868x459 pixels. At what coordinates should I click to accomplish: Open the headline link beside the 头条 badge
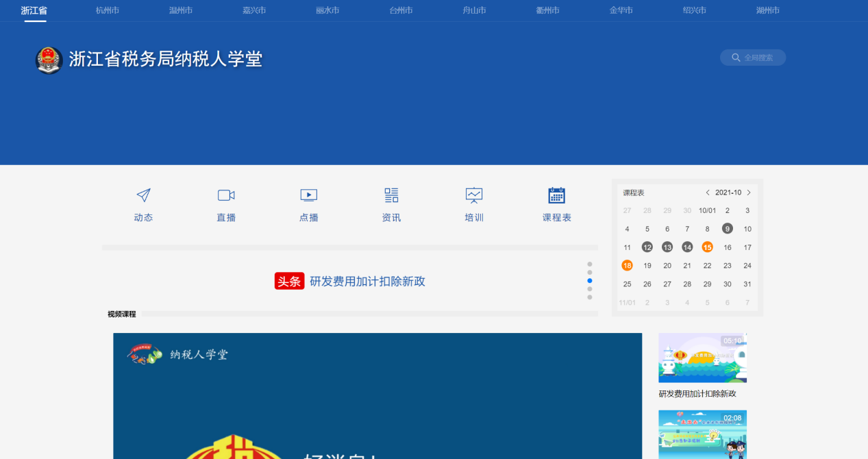pos(368,282)
